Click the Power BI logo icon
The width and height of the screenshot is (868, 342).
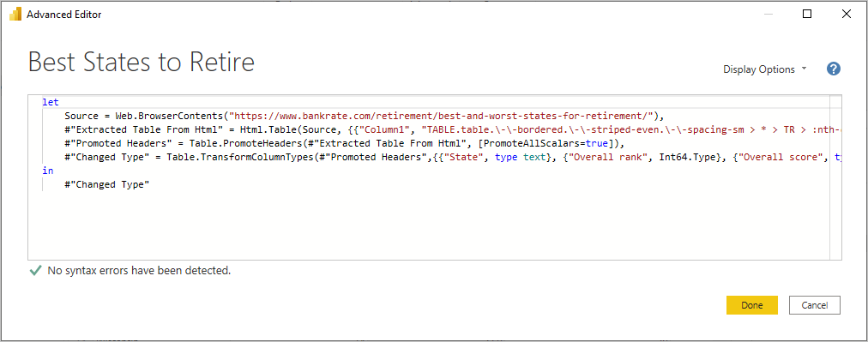[x=15, y=15]
